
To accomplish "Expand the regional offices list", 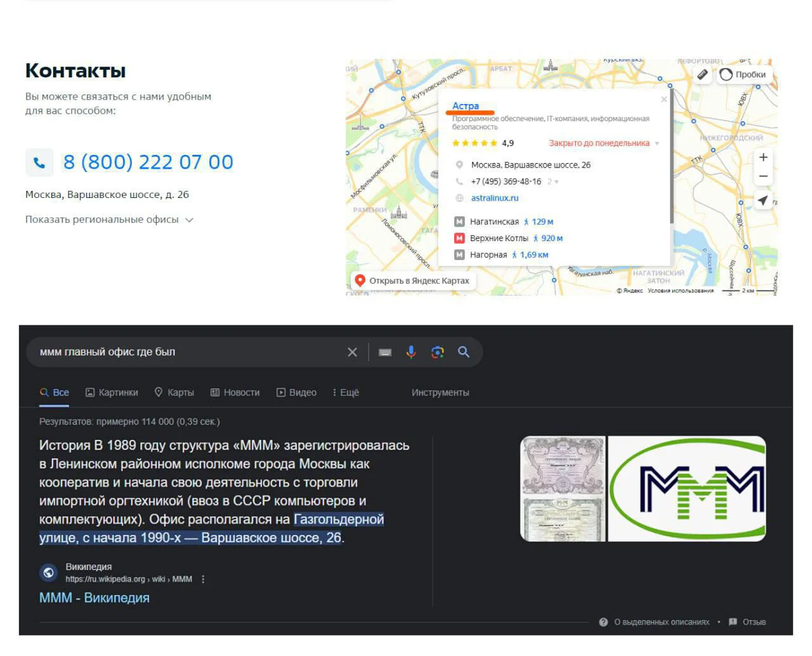I will [109, 220].
